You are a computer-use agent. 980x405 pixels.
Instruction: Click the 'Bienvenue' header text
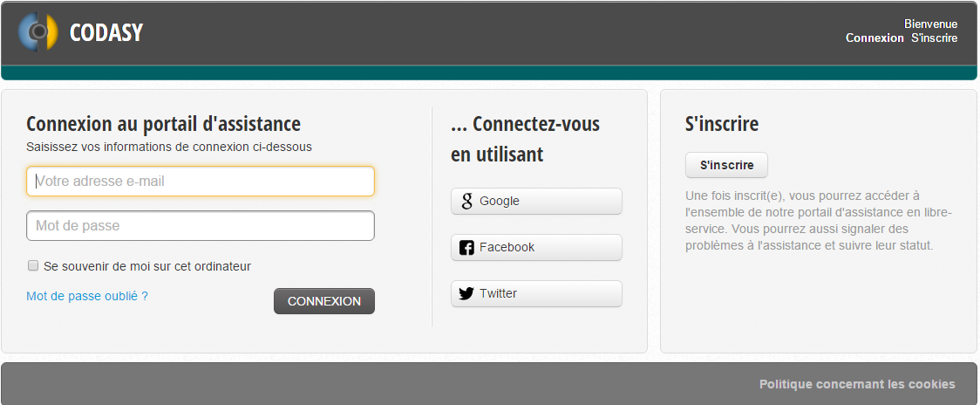click(930, 24)
